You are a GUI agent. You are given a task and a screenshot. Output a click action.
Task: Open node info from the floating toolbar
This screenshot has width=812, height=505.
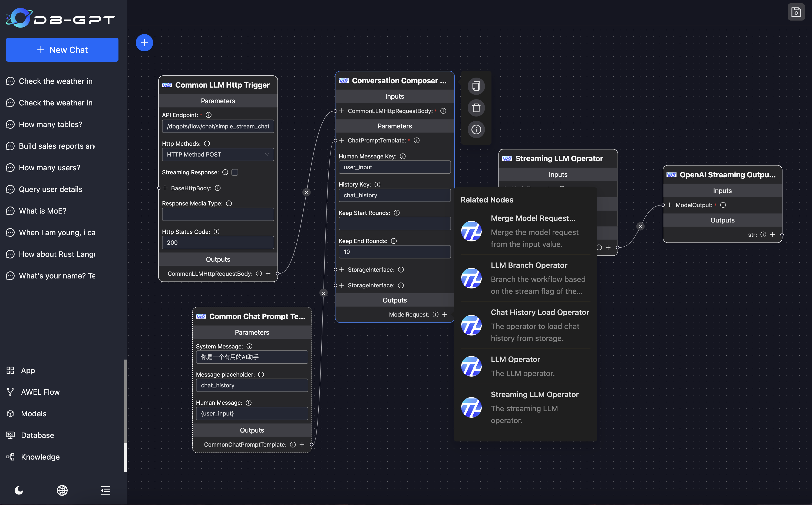click(x=476, y=129)
